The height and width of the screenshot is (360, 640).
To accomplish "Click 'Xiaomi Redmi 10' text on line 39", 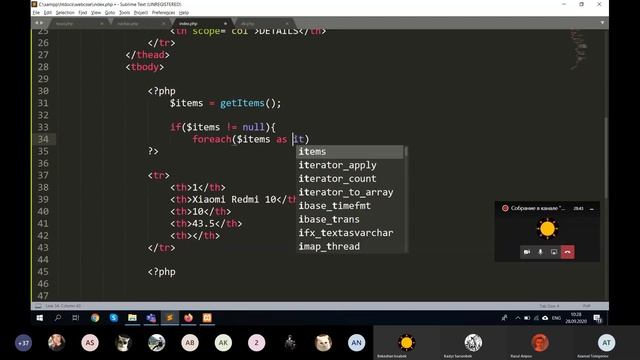I will [234, 200].
